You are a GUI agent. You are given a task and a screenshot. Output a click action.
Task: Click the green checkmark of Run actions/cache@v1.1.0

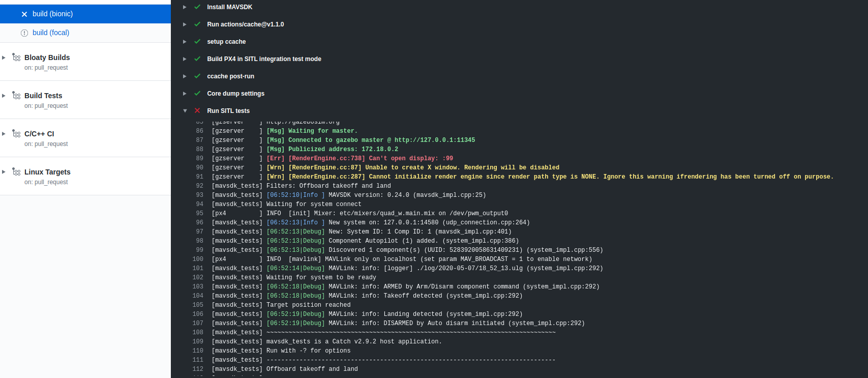coord(197,24)
